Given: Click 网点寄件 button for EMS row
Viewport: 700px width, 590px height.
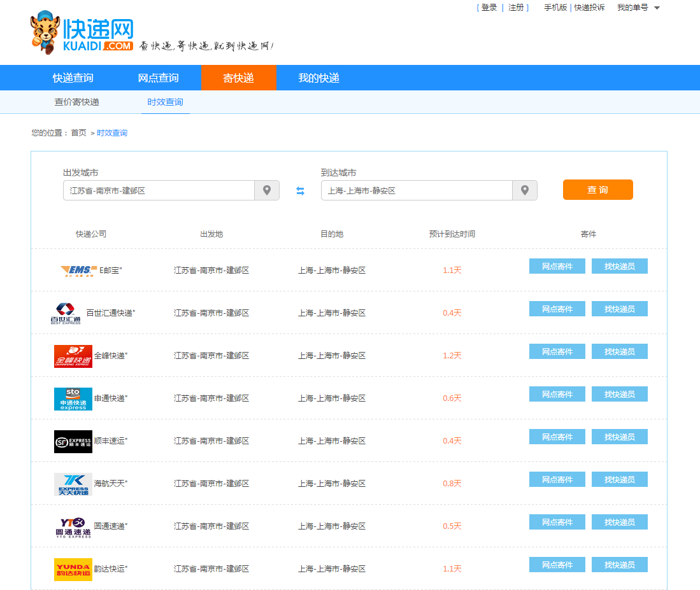Looking at the screenshot, I should pos(557,266).
